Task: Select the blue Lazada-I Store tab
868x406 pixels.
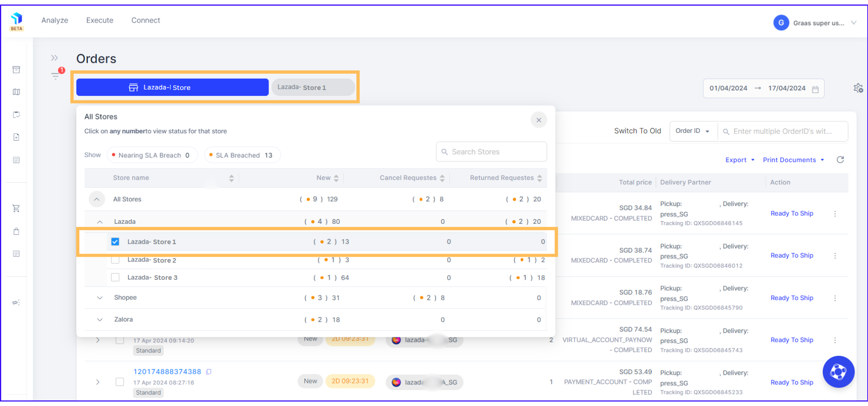Action: point(172,87)
